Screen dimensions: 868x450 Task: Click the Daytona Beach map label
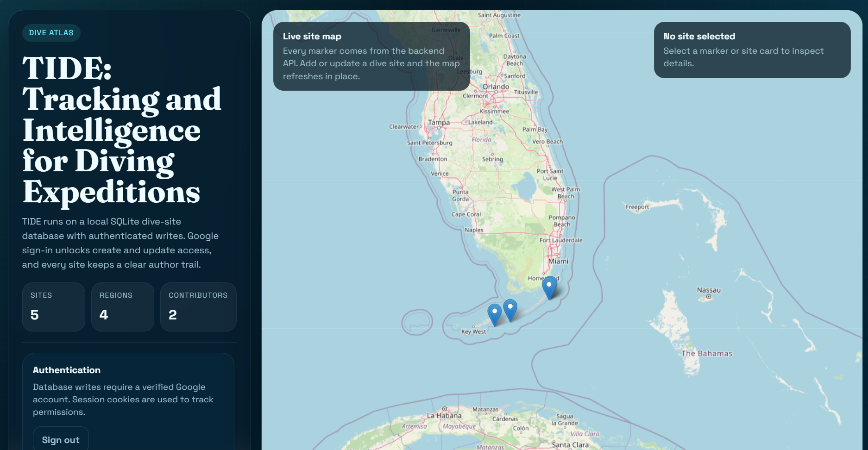[x=515, y=60]
